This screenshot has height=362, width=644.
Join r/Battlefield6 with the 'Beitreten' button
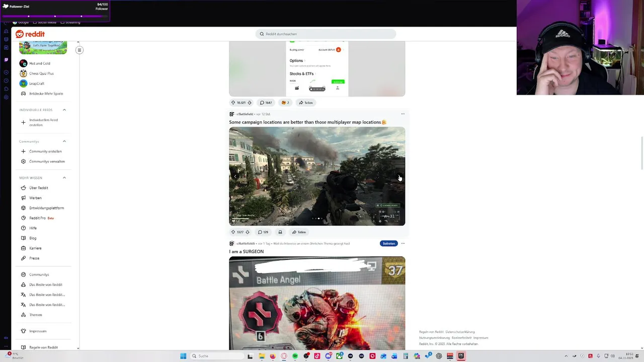tap(388, 243)
